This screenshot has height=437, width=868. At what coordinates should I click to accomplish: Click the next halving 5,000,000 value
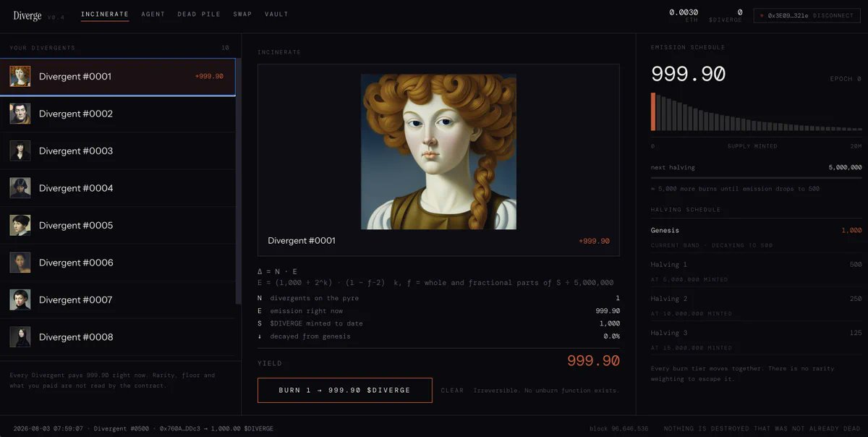845,167
